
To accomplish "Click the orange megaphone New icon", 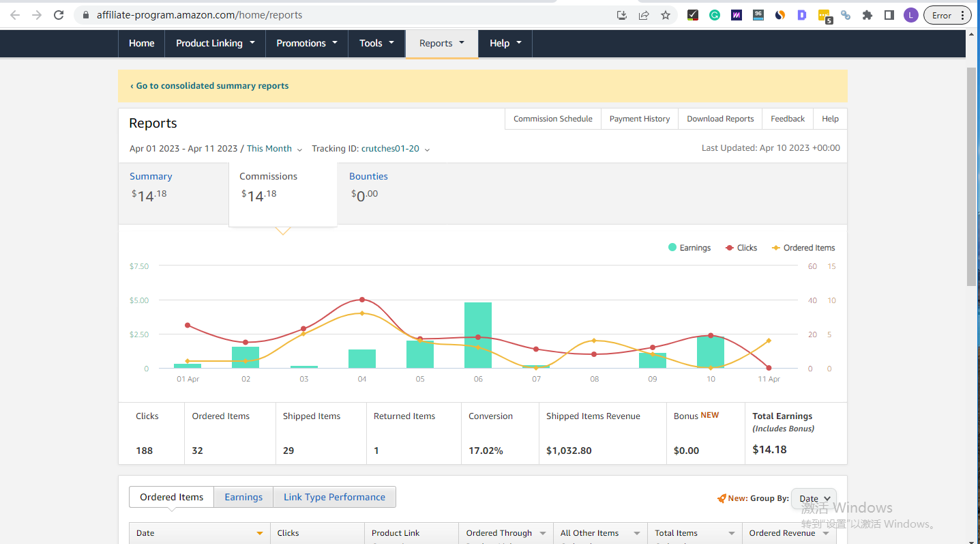I will pos(722,498).
